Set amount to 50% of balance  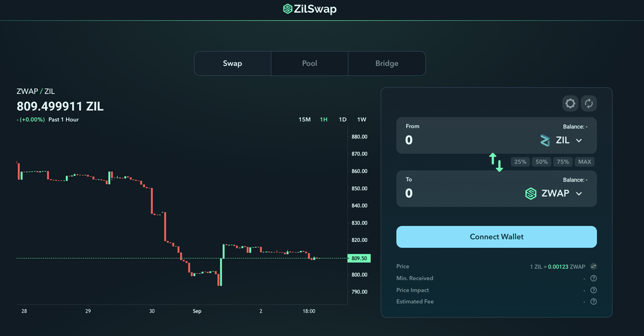point(542,162)
